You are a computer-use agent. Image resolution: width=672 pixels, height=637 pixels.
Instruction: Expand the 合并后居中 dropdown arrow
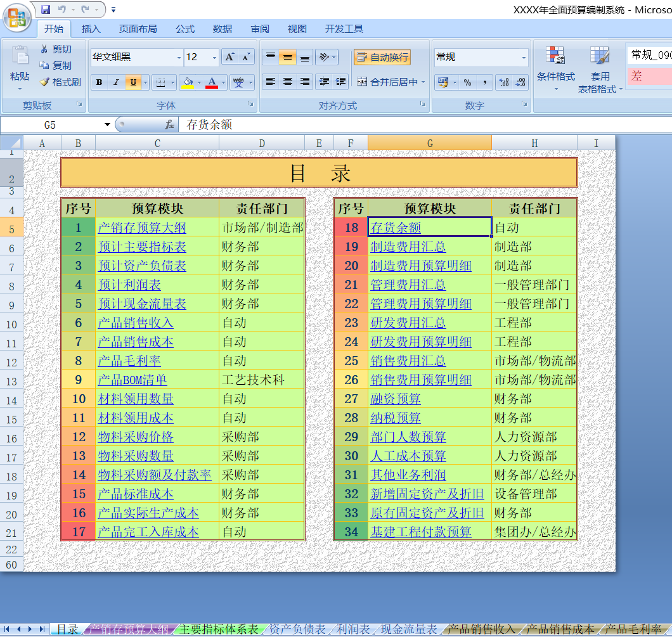pyautogui.click(x=423, y=82)
